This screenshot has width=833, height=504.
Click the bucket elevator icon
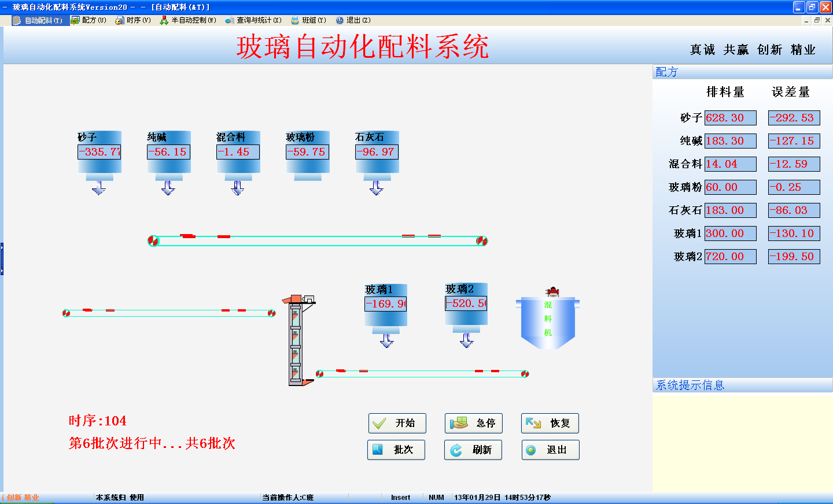point(296,341)
